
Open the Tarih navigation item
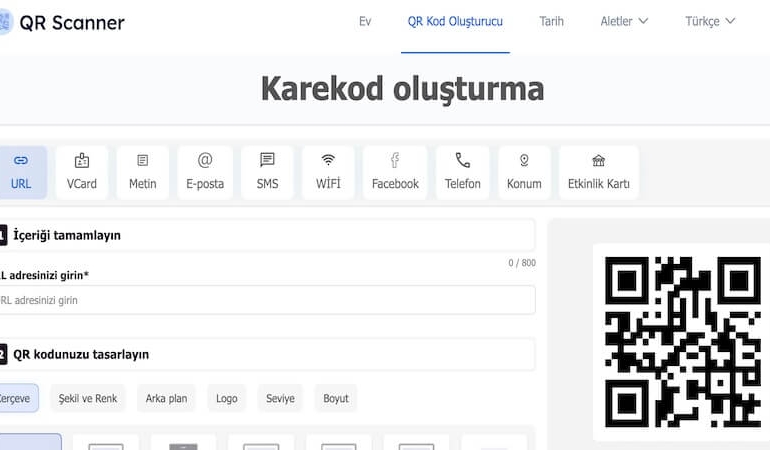pyautogui.click(x=551, y=22)
